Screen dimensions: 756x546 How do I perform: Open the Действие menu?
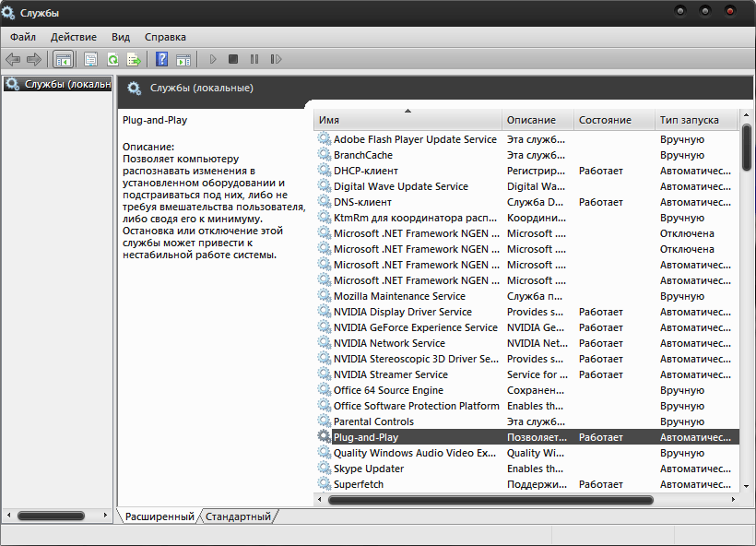click(74, 37)
